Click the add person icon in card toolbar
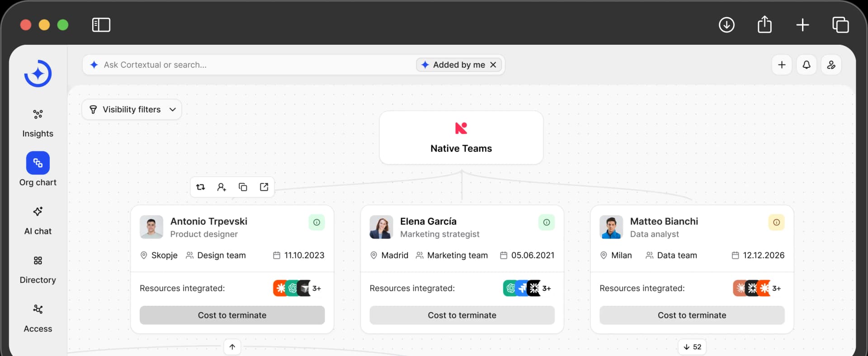 [222, 187]
